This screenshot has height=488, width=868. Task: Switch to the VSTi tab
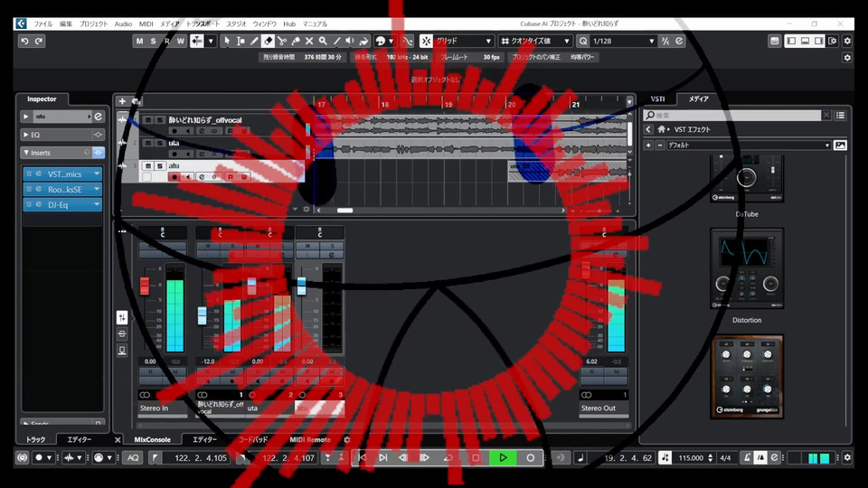pos(657,99)
